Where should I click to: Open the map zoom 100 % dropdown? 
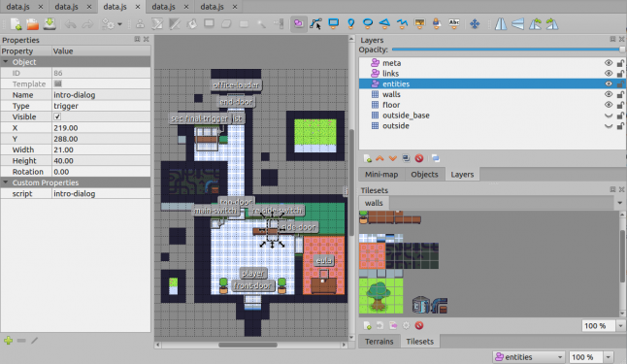(609, 357)
